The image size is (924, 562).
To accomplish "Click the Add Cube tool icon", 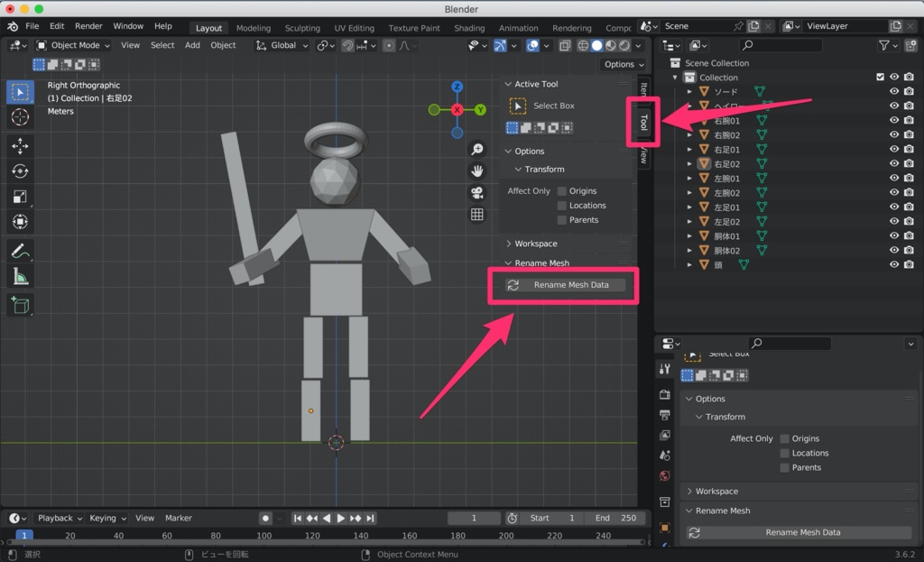I will pos(20,306).
